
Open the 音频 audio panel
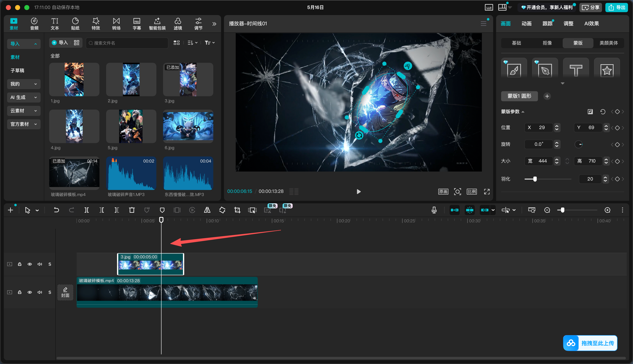tap(34, 24)
